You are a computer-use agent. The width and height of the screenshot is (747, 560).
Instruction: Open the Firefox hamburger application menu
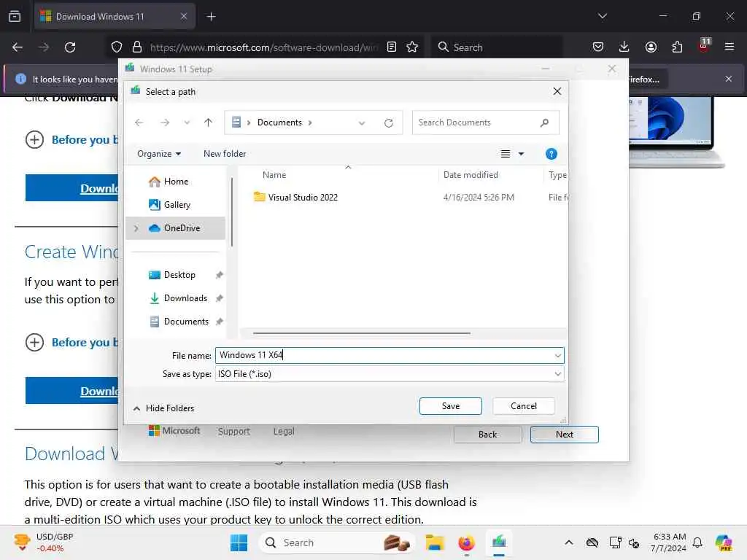click(729, 47)
